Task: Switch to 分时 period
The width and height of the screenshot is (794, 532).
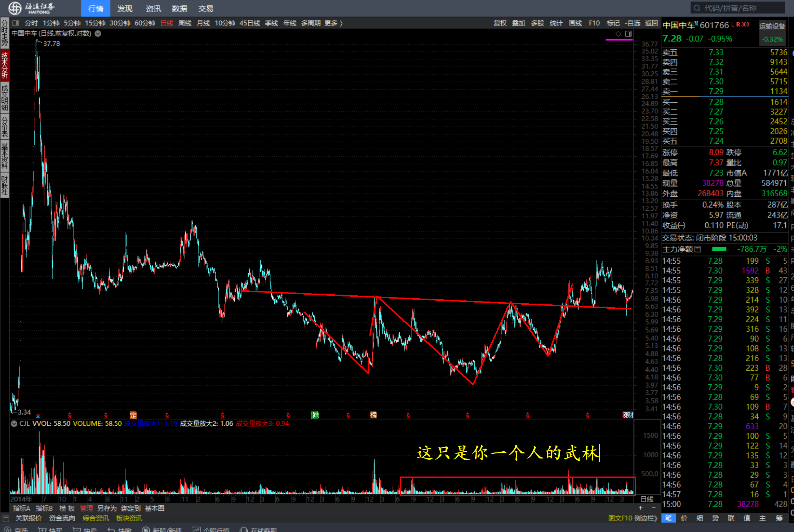Action: 31,23
